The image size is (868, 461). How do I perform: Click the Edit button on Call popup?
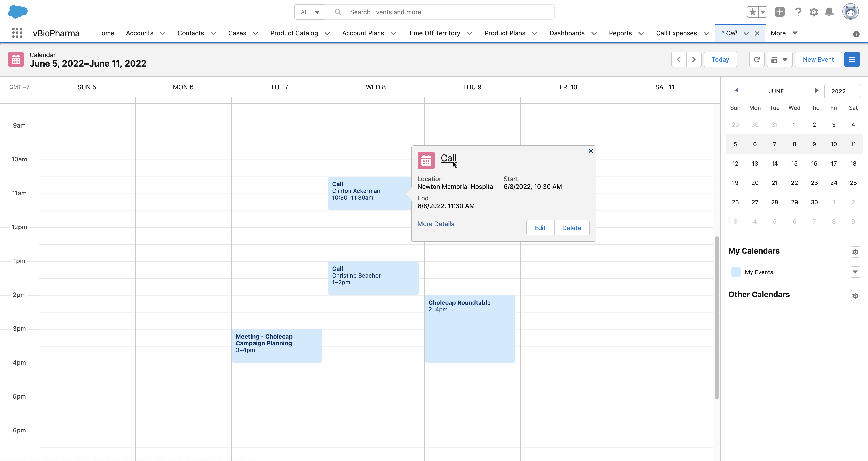pos(540,228)
